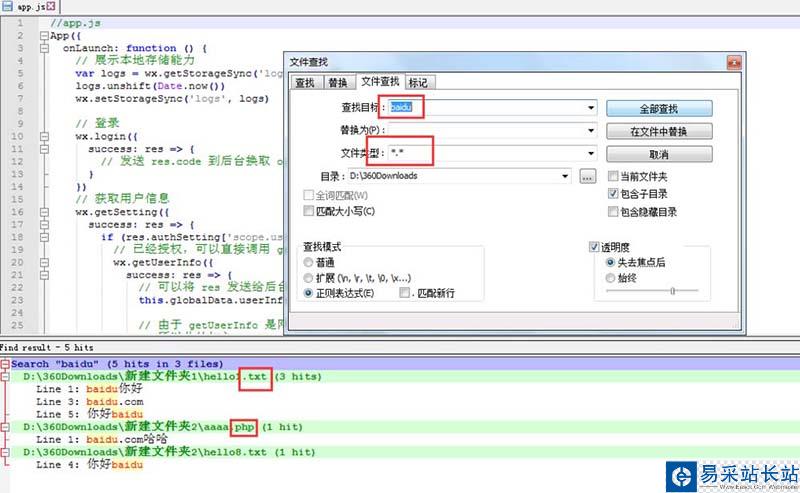Screen dimensions: 800x493
Task: Select the 文件查找 tab
Action: click(x=380, y=82)
